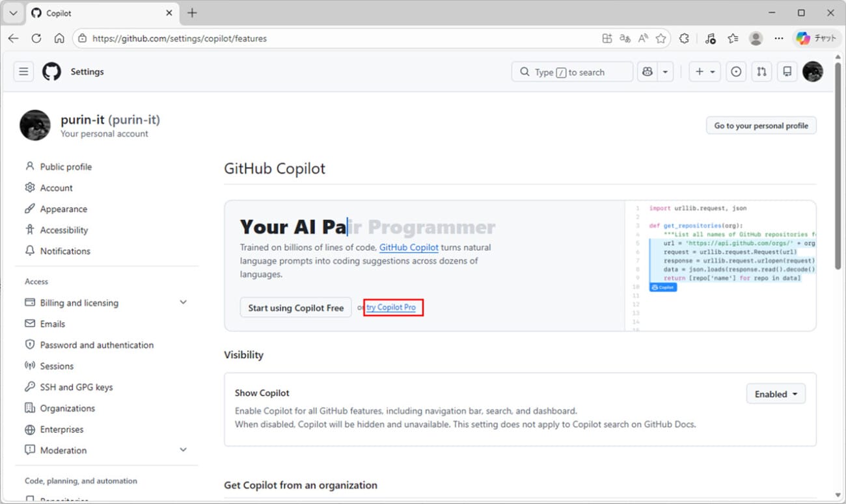Follow the try Copilot Pro link

tap(392, 307)
